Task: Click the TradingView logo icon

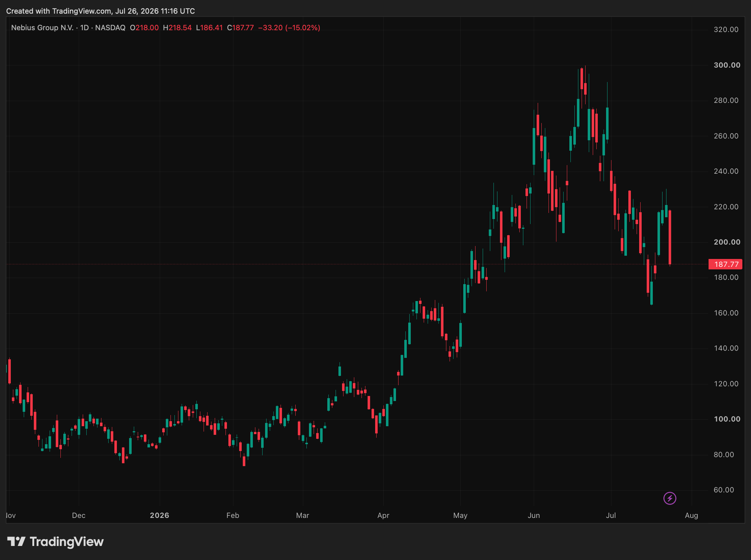Action: [x=16, y=541]
